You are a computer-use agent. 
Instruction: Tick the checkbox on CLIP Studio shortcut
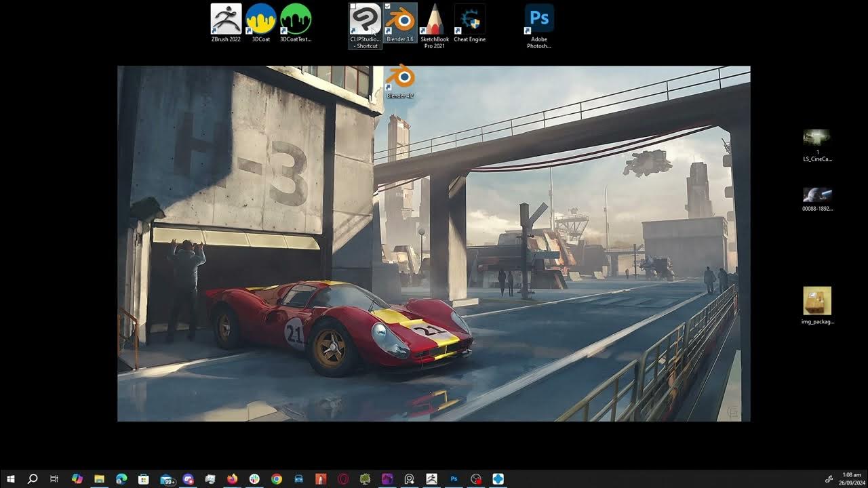[x=353, y=7]
